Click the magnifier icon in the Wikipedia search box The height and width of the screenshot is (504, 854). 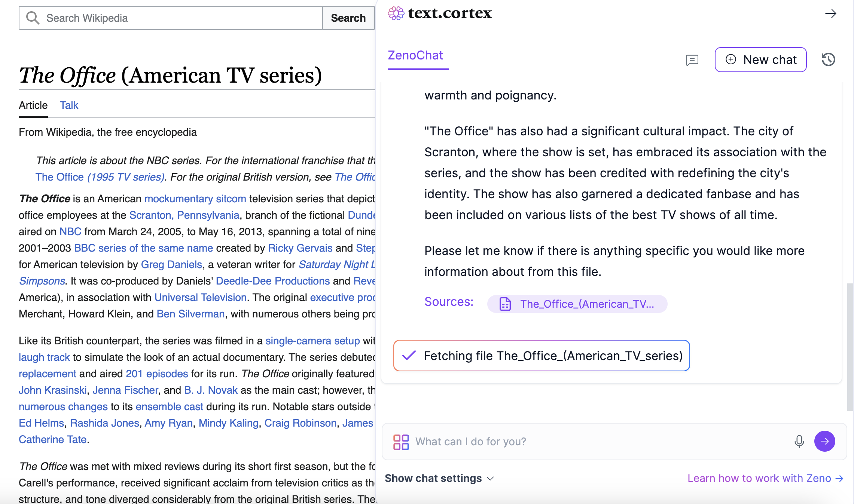[33, 18]
